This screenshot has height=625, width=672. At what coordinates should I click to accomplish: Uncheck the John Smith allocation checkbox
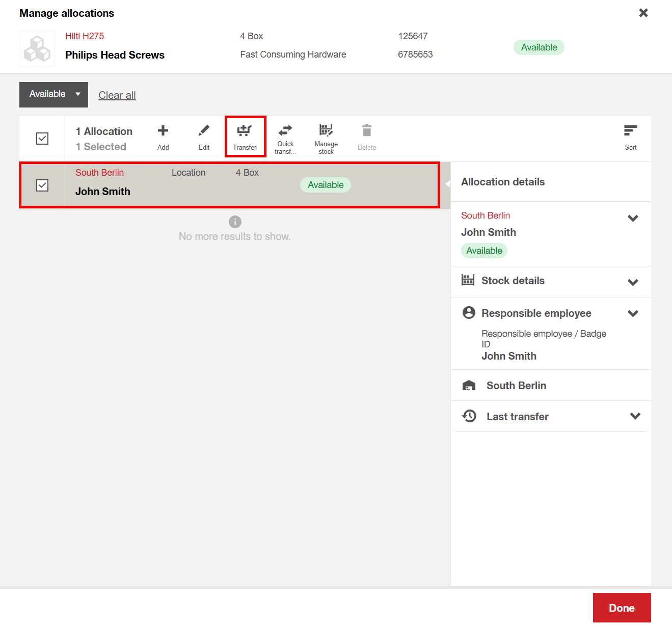point(42,185)
